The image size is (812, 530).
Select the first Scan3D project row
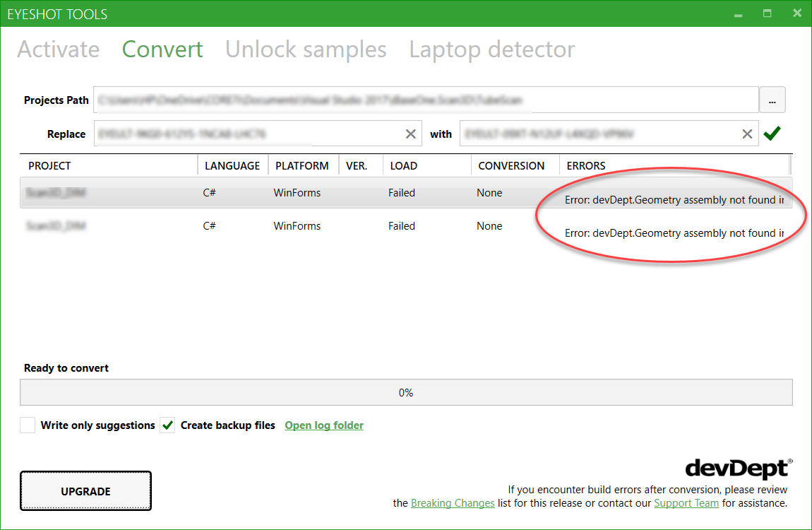pyautogui.click(x=106, y=192)
